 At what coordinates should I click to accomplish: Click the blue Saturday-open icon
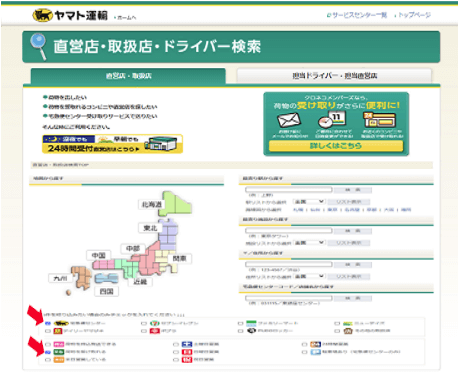(187, 344)
